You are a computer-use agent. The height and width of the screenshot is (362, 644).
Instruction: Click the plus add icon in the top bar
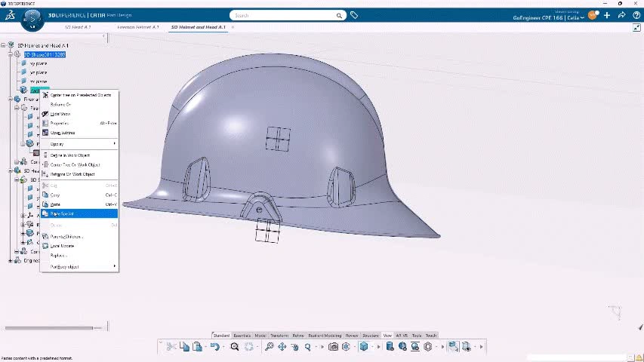[x=607, y=15]
